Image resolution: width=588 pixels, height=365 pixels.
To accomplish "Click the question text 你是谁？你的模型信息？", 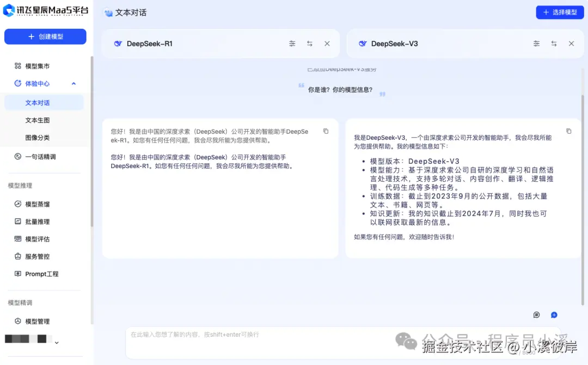I will tap(340, 90).
